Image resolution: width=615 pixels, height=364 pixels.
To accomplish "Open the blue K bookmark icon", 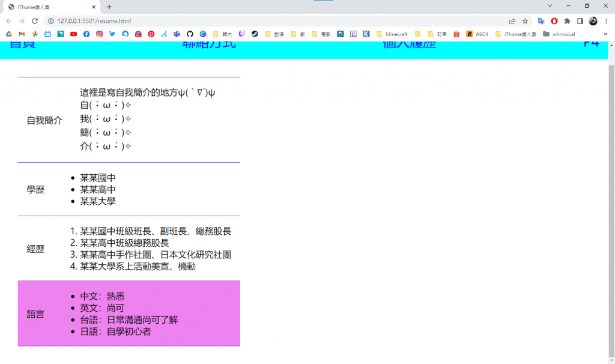I will tap(366, 34).
